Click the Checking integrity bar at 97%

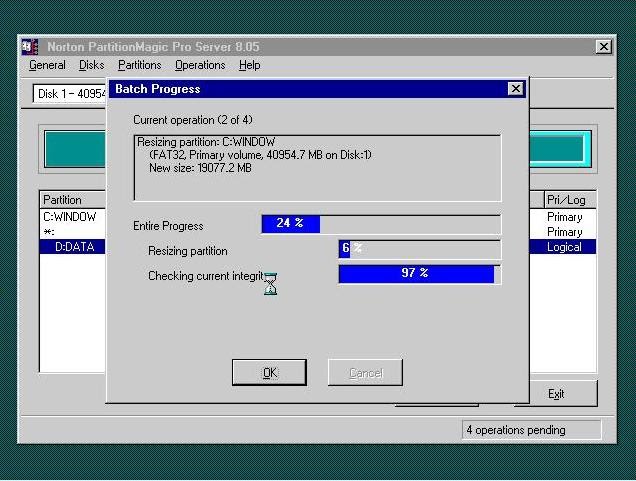(420, 274)
